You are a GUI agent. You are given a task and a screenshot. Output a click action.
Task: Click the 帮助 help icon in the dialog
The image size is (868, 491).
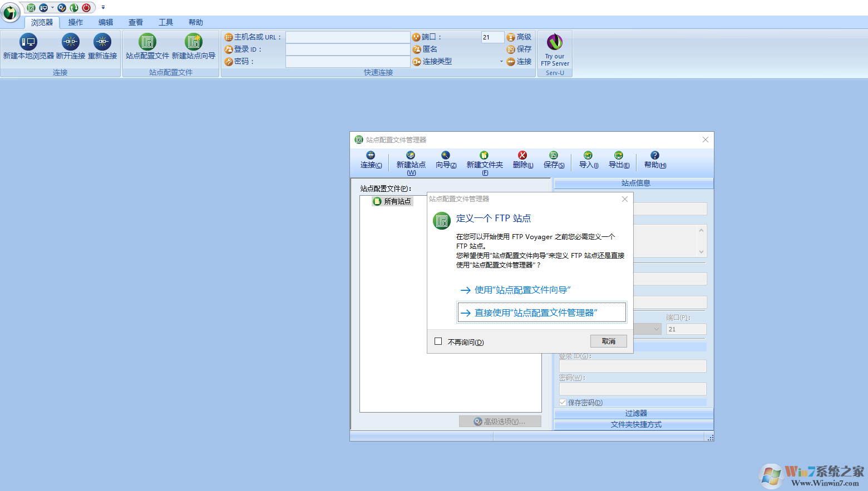[654, 160]
